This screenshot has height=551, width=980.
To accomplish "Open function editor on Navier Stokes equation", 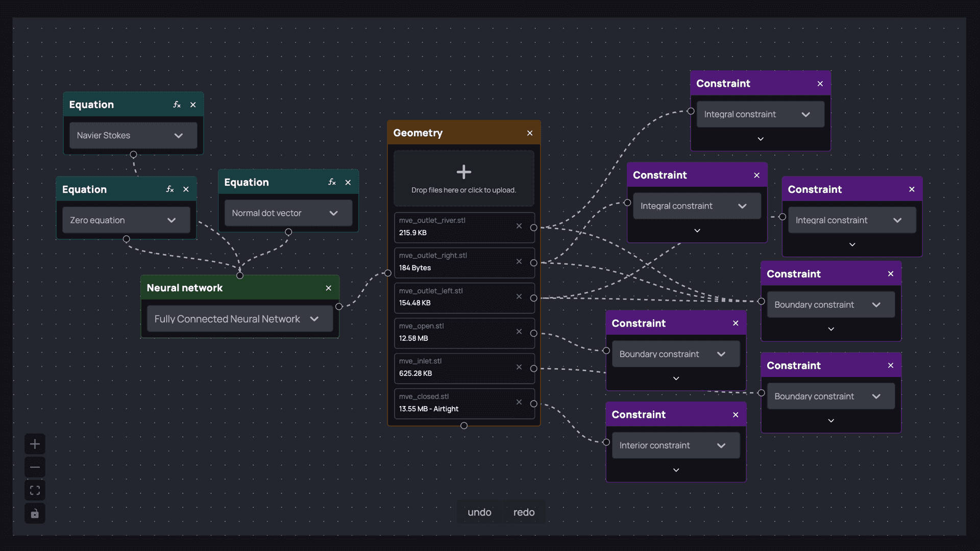I will tap(177, 105).
